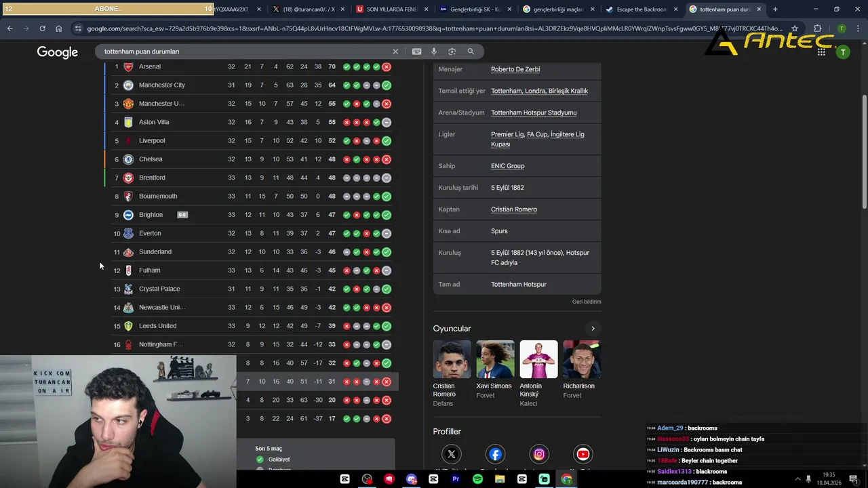Open Tottenham's X profile

click(x=452, y=454)
